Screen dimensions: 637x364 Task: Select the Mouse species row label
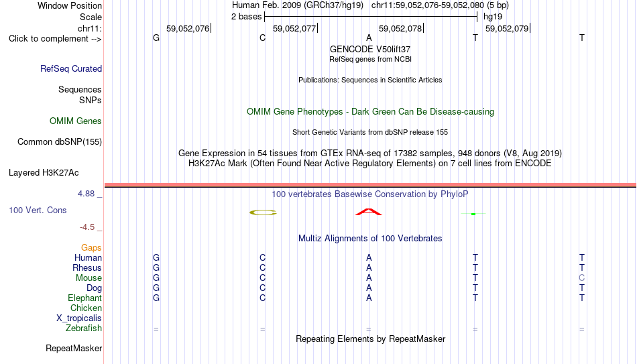pyautogui.click(x=89, y=278)
